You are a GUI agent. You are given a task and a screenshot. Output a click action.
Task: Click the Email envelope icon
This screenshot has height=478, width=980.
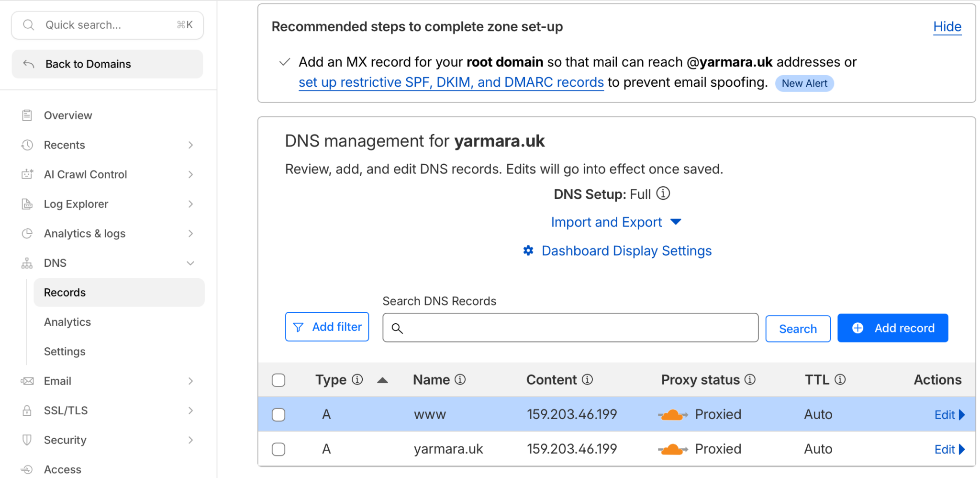point(27,381)
